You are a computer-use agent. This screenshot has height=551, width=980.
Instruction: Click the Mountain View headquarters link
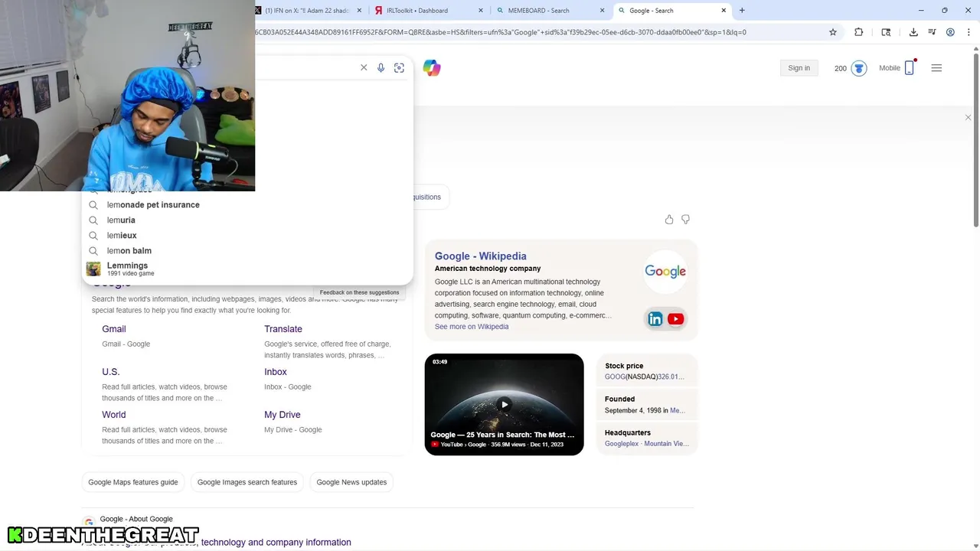666,444
